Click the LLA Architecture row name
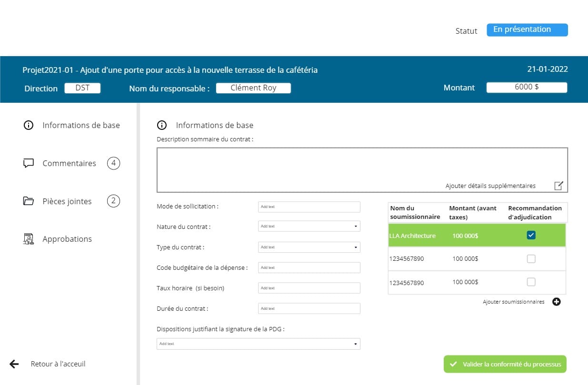This screenshot has width=588, height=385. pos(412,236)
